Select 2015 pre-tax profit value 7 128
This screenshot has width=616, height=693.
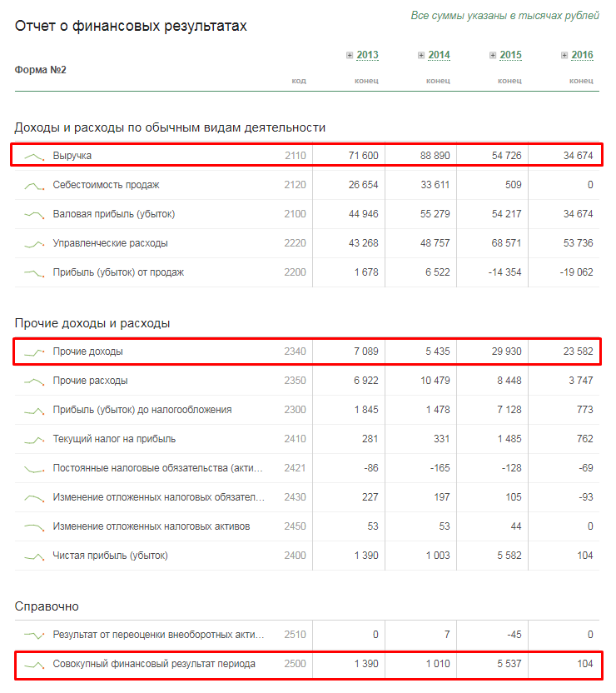point(509,410)
